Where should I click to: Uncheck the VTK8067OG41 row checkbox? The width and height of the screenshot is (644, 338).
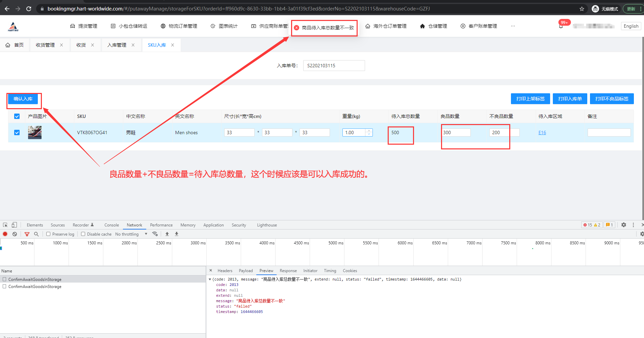(x=17, y=132)
